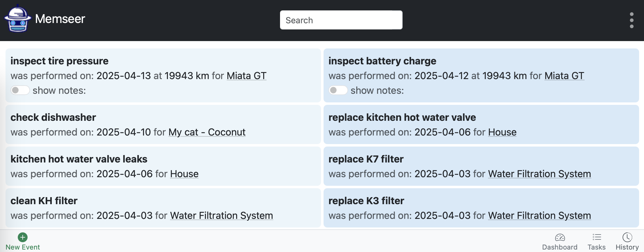Viewport: 644px width, 252px height.
Task: Open Water Filtration System for KH filter
Action: pos(222,216)
